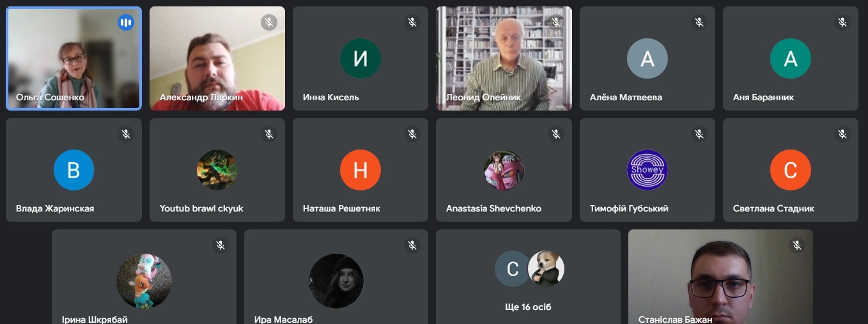This screenshot has height=324, width=868.
Task: Click muted mic icon on Аня Баранник tile
Action: pos(842,22)
